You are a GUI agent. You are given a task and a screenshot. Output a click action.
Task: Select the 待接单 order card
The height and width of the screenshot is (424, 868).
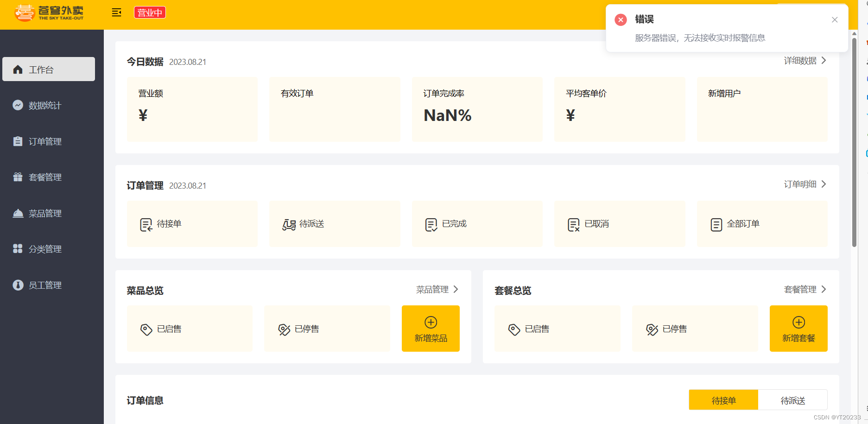pyautogui.click(x=192, y=224)
